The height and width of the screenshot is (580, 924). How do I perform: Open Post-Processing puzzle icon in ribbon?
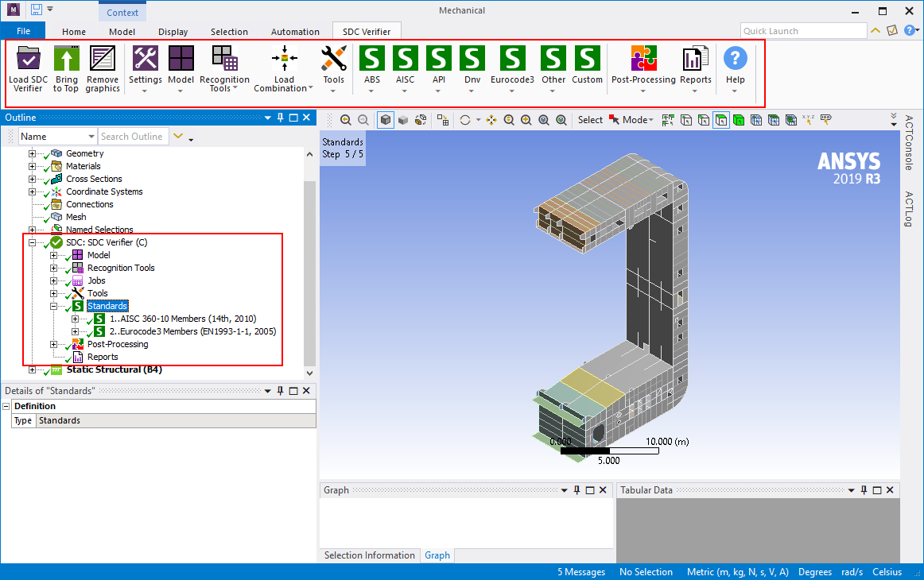[x=643, y=58]
